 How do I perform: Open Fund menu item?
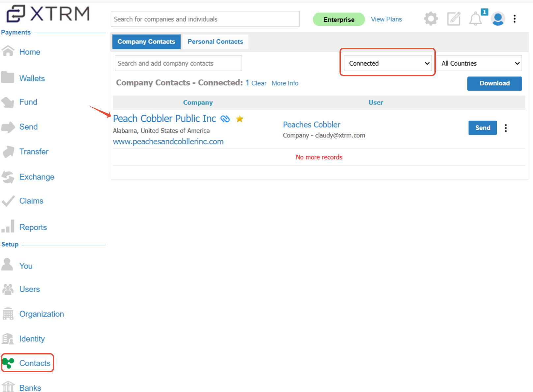[28, 102]
